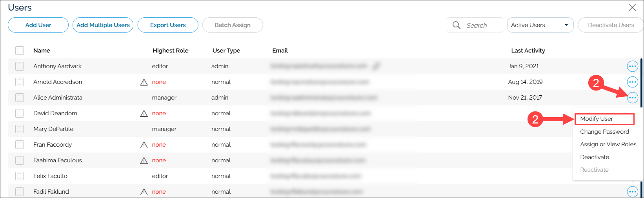The width and height of the screenshot is (644, 198).
Task: Click warning icon beside Arnold Accredson's role
Action: (144, 82)
